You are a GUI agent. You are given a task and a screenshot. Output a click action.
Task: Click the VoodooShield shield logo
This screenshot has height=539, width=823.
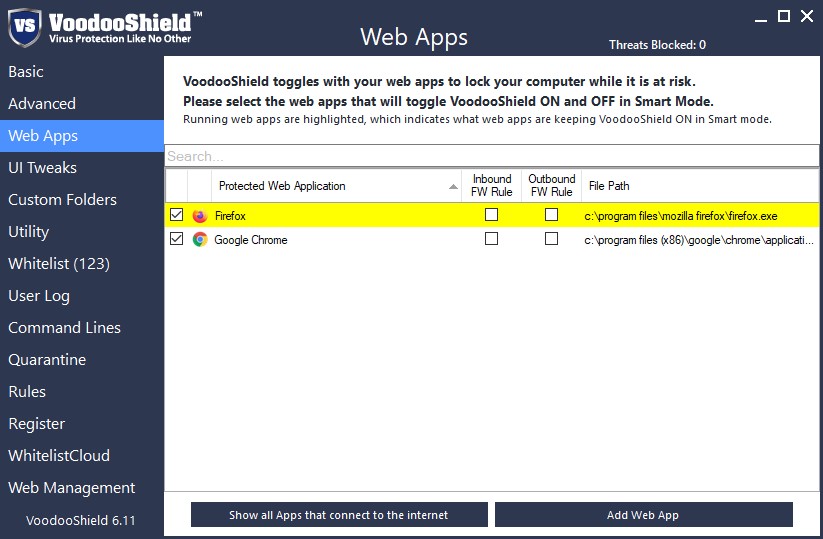click(25, 27)
